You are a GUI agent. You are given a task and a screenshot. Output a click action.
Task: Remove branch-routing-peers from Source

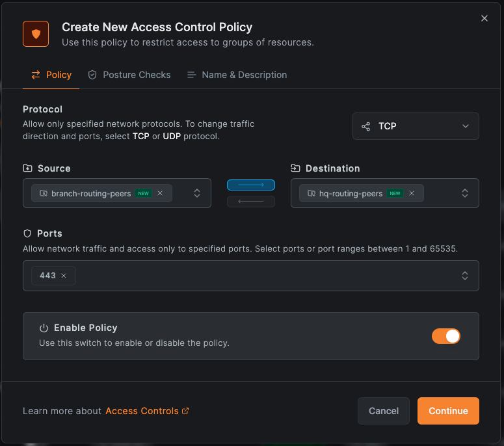coord(160,193)
